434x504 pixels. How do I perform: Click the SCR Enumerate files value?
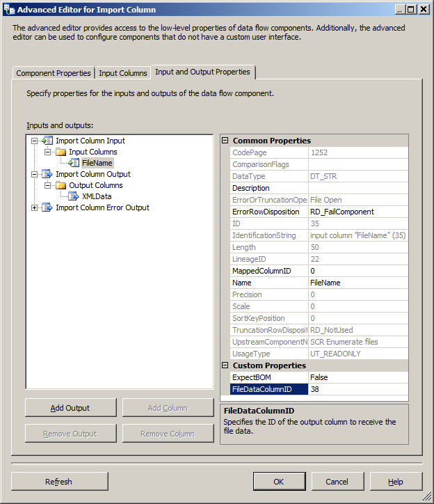358,342
